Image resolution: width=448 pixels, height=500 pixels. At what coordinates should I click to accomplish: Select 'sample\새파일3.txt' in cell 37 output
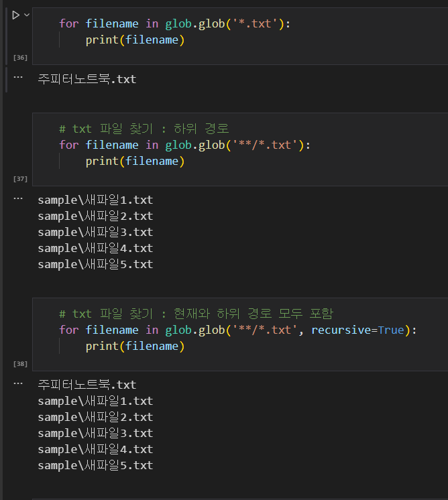coord(95,232)
